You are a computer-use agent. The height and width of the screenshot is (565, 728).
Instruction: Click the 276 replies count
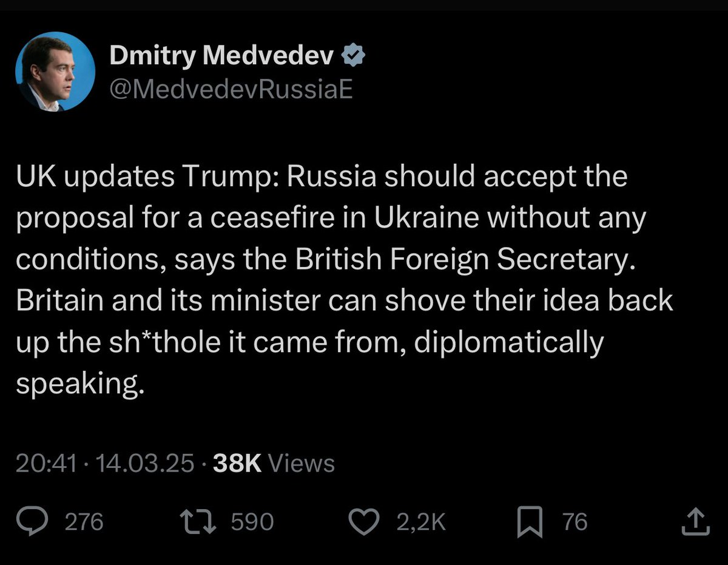84,523
